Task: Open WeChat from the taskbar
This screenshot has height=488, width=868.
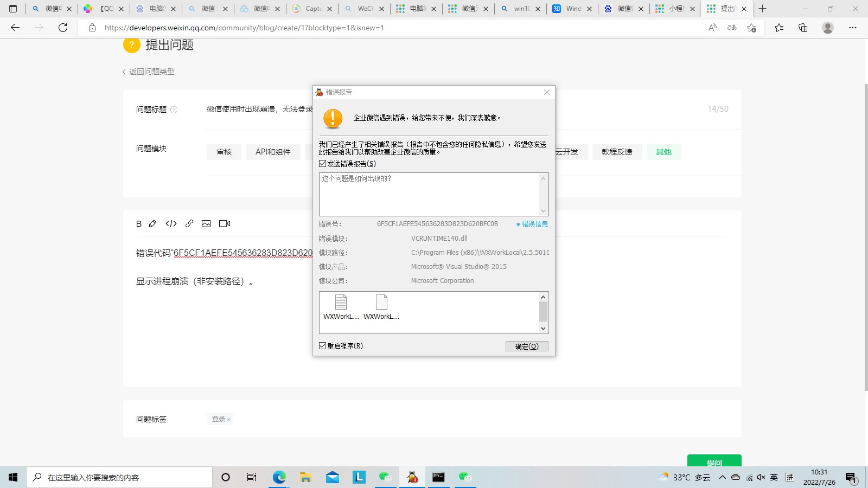Action: [x=385, y=477]
